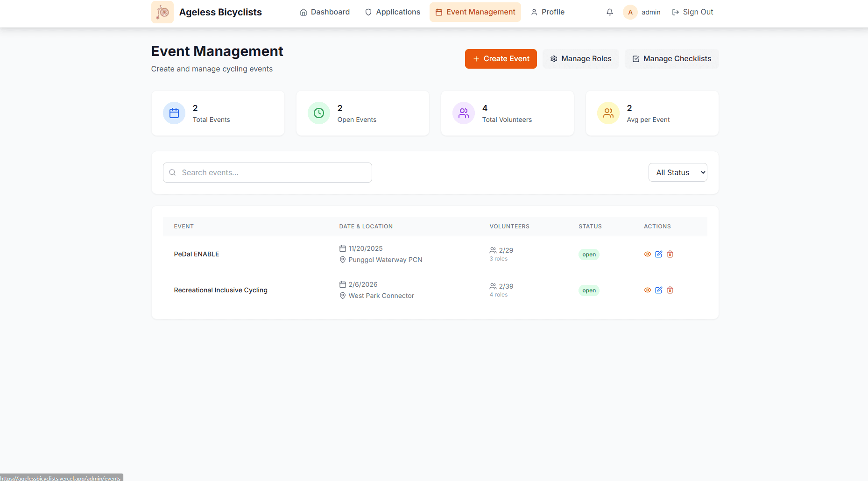Click the Ageless Bicyclists logo icon

click(162, 12)
